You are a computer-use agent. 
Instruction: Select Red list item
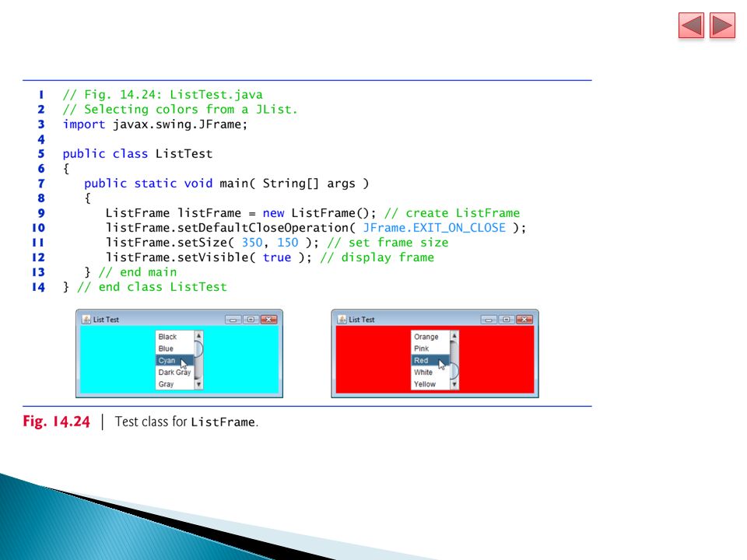click(x=430, y=360)
